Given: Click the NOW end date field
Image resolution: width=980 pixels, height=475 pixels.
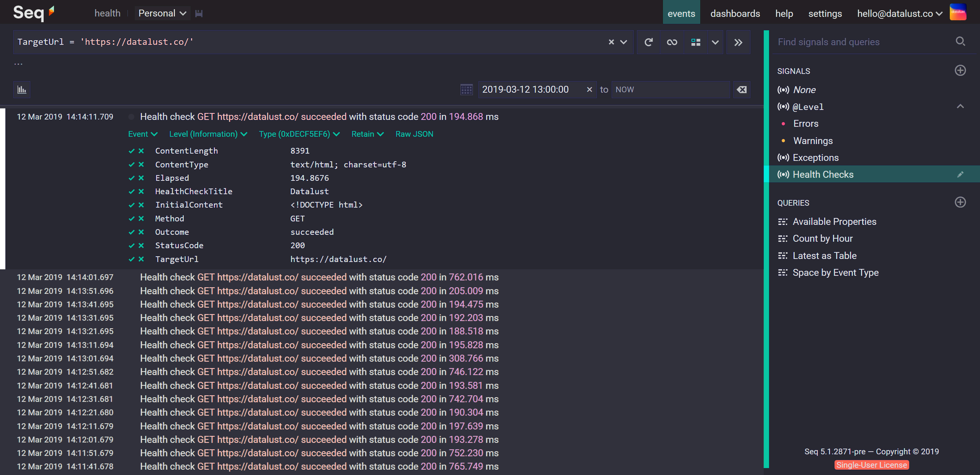Looking at the screenshot, I should 671,90.
